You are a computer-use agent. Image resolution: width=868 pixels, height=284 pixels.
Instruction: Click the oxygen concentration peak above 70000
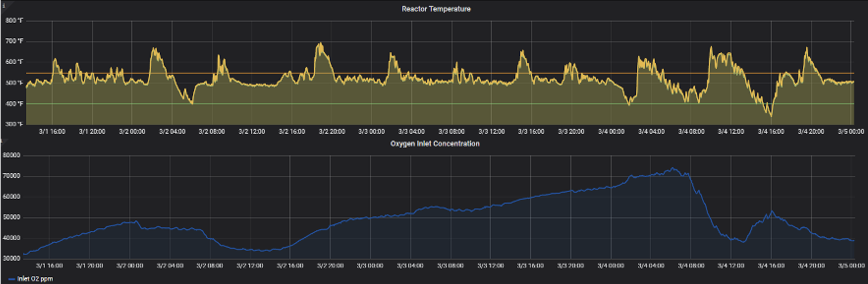tap(673, 168)
